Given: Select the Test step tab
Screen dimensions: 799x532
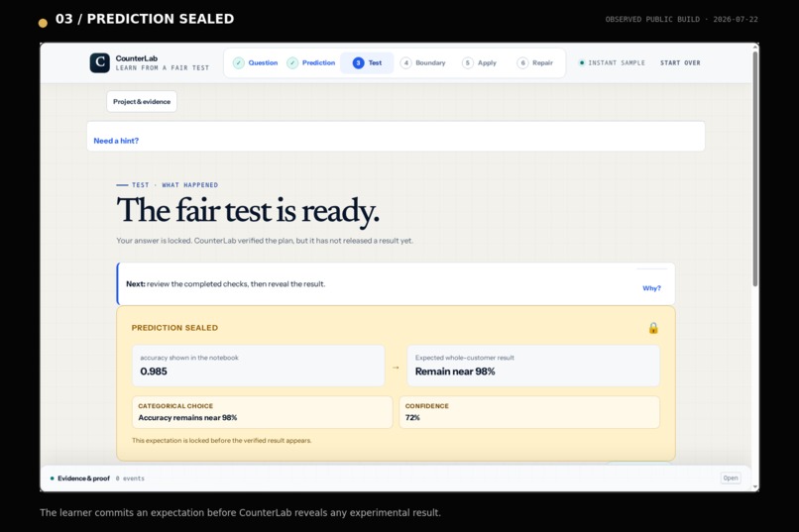Looking at the screenshot, I should [367, 62].
